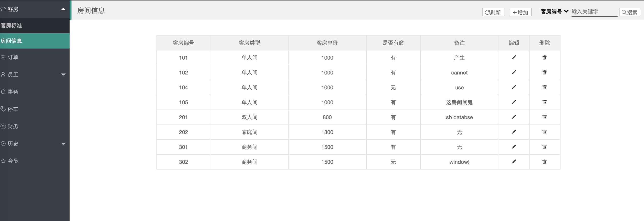Edit room 102 with pencil icon
Screen dimensions: 644x221
(x=514, y=72)
